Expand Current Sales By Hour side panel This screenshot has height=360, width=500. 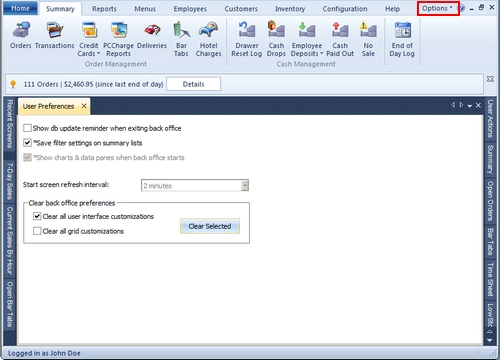click(x=10, y=240)
